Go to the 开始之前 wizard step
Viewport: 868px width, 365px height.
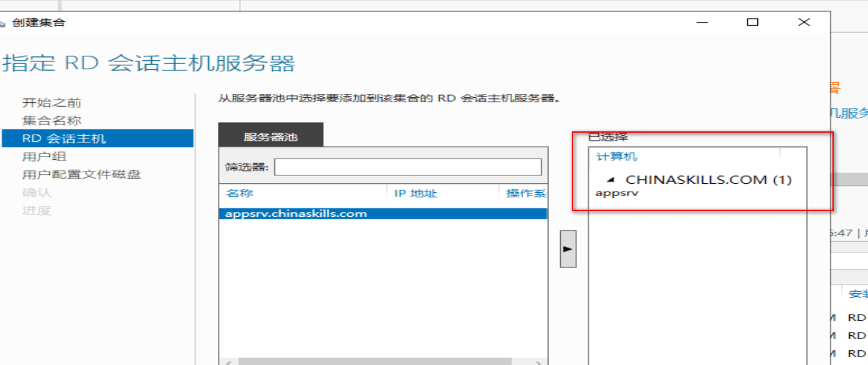pos(52,103)
